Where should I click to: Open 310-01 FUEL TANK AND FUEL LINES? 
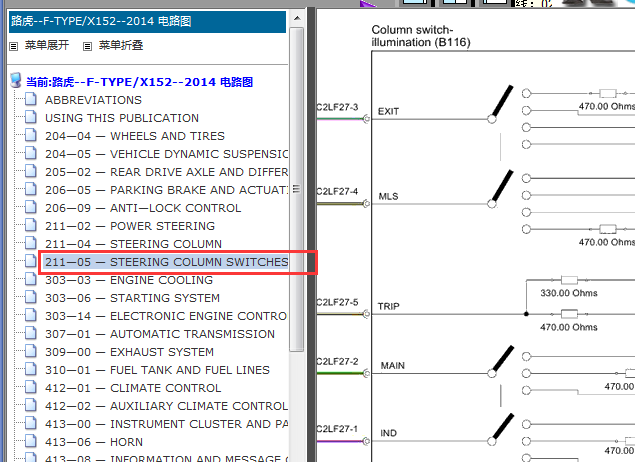(x=157, y=370)
